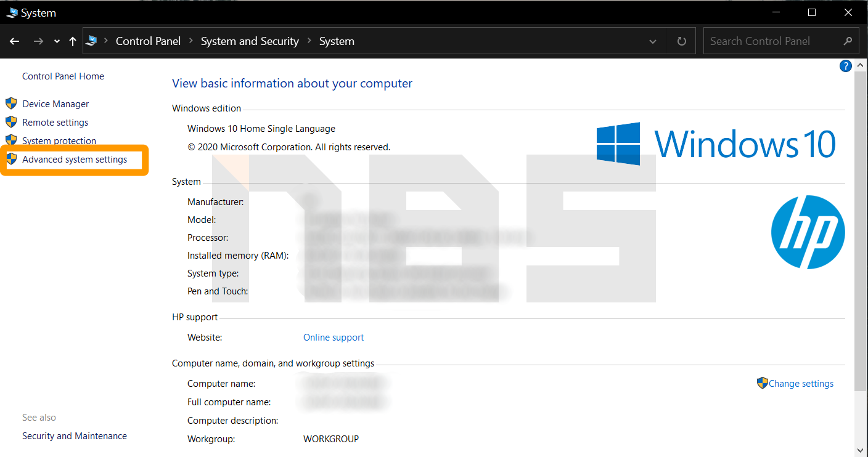Click the vertical scrollbar thumb
The image size is (868, 457).
pos(861,231)
